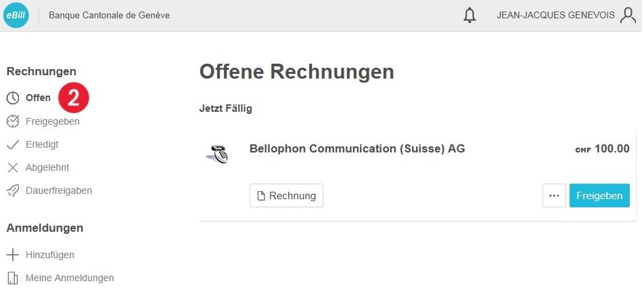Click the clock icon beside Offen

point(13,98)
